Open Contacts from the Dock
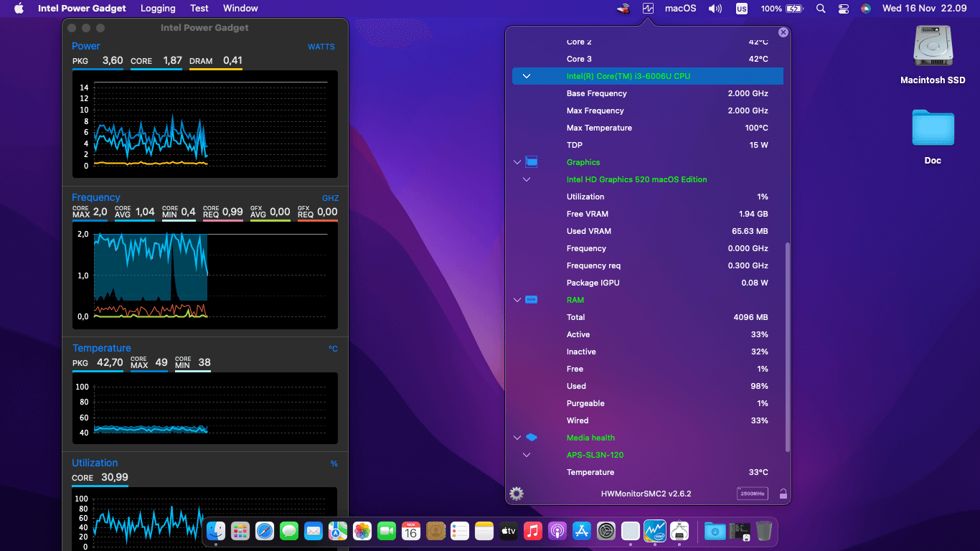This screenshot has width=980, height=551. click(435, 531)
